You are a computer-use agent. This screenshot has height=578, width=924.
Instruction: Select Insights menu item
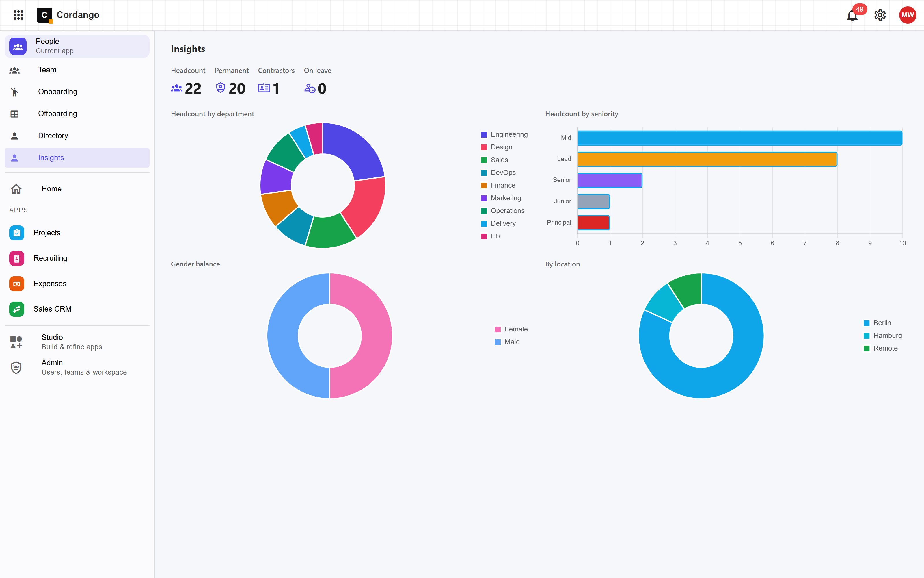tap(77, 158)
